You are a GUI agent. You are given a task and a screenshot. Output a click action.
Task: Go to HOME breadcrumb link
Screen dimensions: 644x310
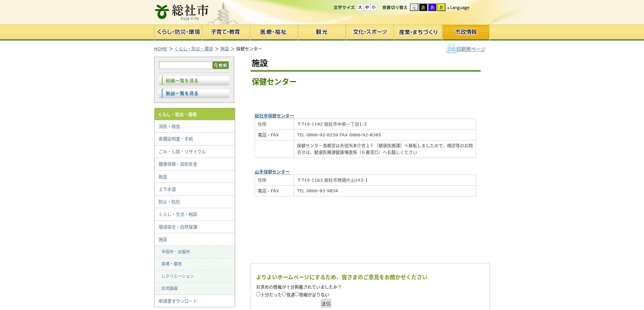point(161,49)
